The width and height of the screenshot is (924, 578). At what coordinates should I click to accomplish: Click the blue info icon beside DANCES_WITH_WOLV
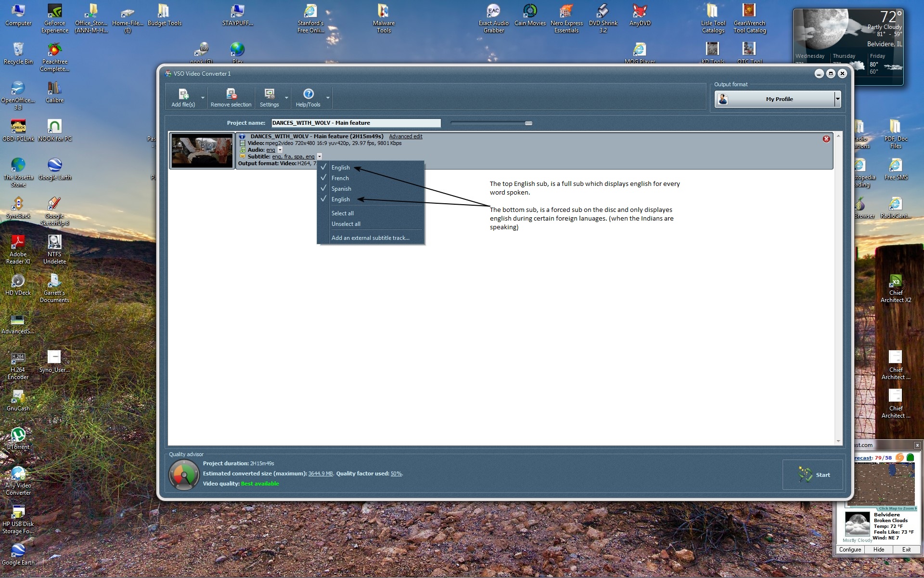pos(242,136)
